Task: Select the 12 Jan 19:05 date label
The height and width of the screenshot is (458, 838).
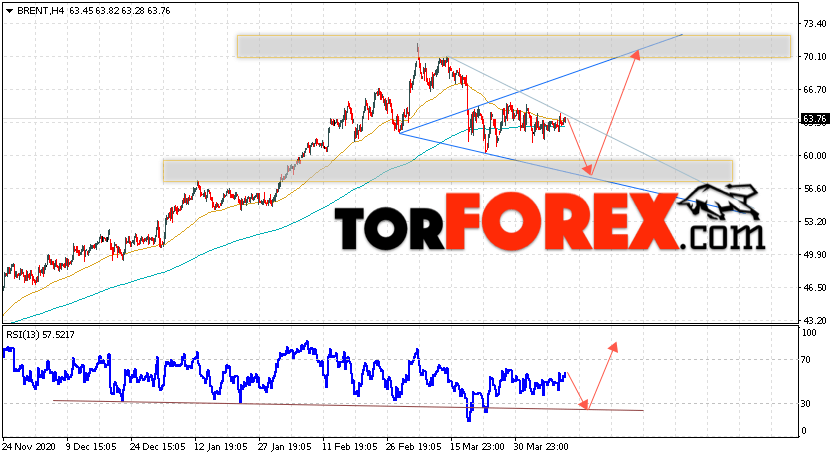Action: pos(221,446)
